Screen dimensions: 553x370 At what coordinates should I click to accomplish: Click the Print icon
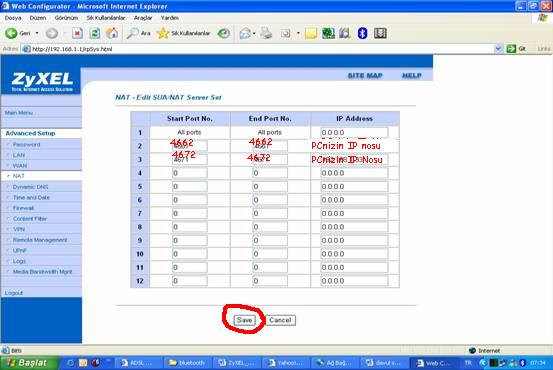tap(266, 33)
